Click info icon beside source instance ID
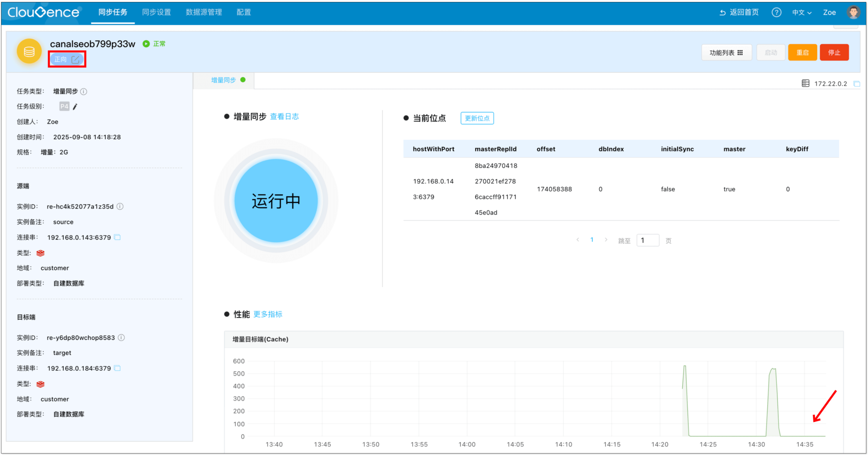This screenshot has width=868, height=456. pyautogui.click(x=120, y=207)
